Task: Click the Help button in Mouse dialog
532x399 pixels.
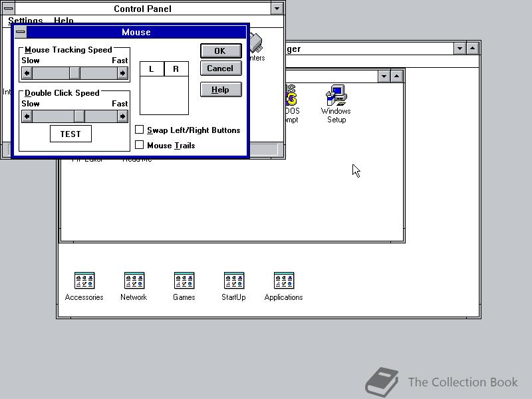Action: pos(221,90)
